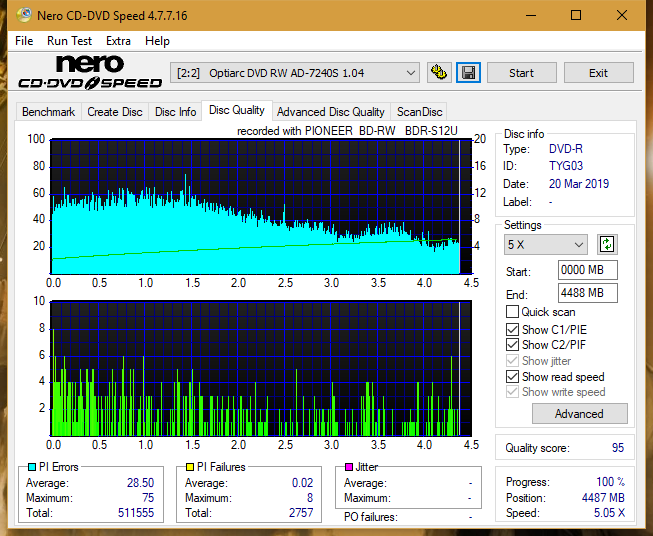
Task: Open the Optiarc drive selection dropdown
Action: [294, 73]
